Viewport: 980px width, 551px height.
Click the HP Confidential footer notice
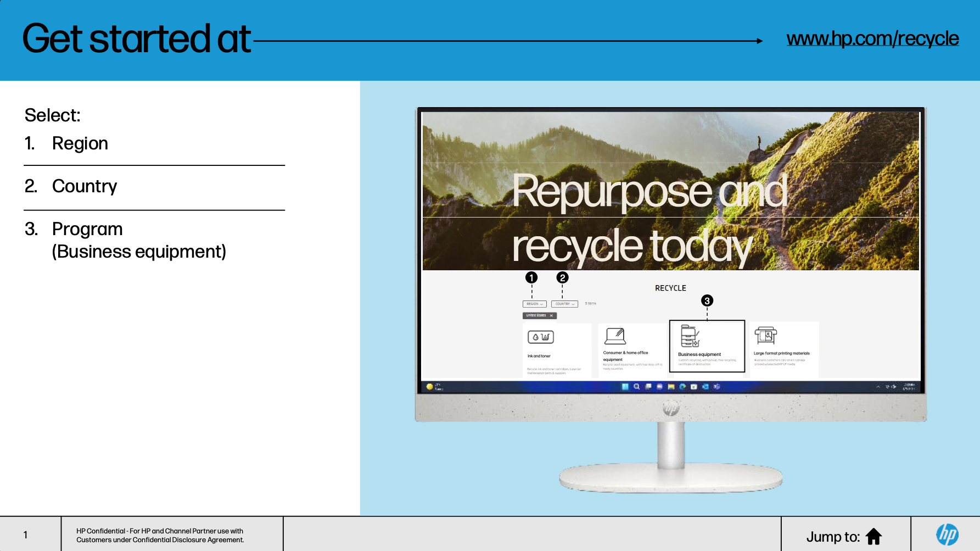pyautogui.click(x=160, y=536)
